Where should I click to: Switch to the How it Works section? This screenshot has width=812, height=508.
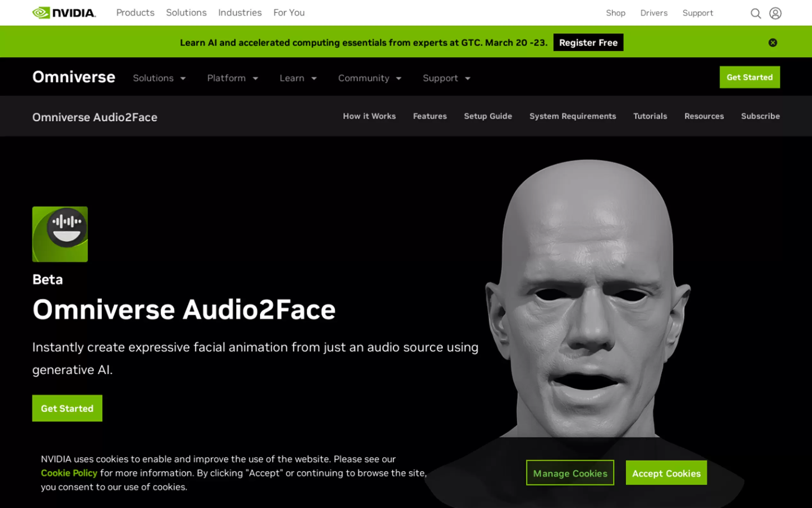(369, 116)
